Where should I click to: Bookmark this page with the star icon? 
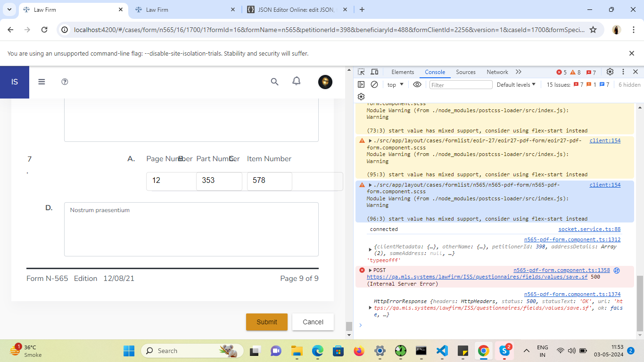(593, 30)
